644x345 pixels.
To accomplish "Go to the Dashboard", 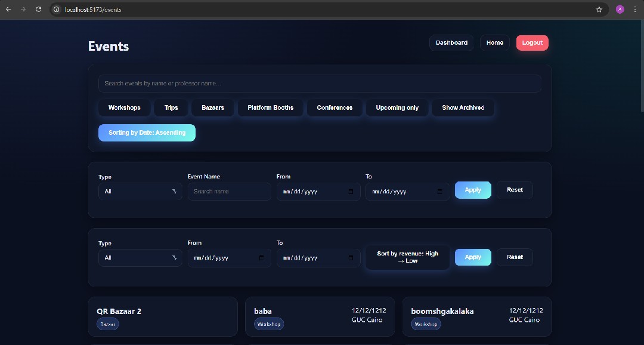I will pyautogui.click(x=451, y=43).
